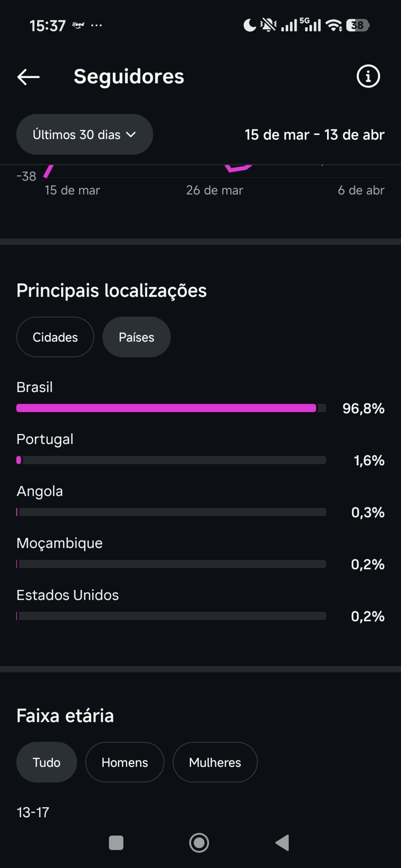Select the Cidades location filter

[x=55, y=337]
